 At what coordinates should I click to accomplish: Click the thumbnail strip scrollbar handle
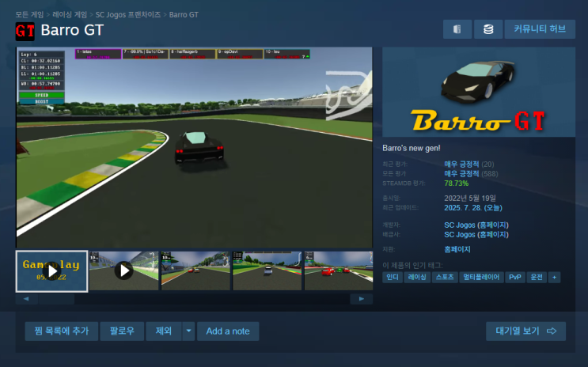56,299
